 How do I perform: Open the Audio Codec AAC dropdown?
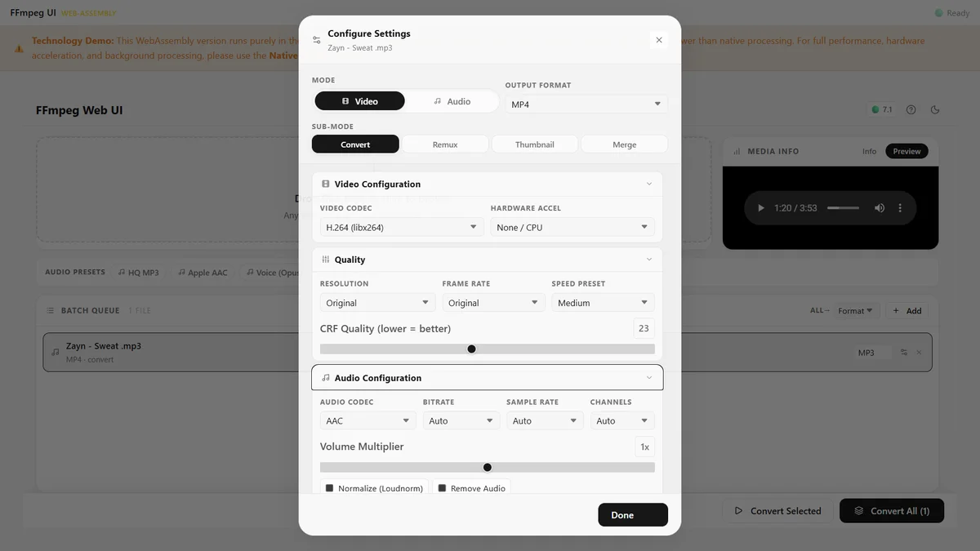[368, 421]
